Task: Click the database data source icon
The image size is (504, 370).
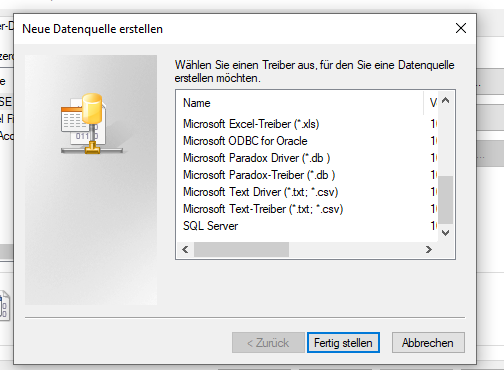Action: pyautogui.click(x=92, y=124)
